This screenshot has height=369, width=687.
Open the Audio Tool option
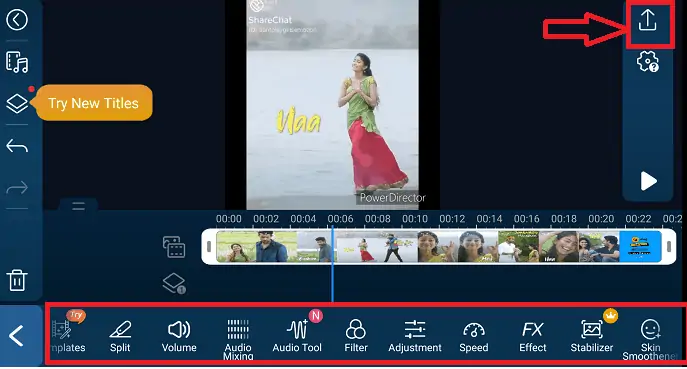pyautogui.click(x=297, y=337)
